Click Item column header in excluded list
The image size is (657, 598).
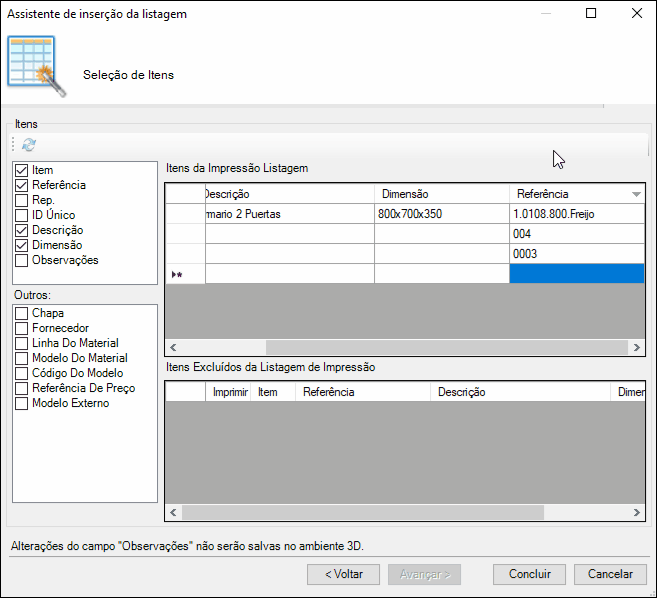pyautogui.click(x=273, y=392)
